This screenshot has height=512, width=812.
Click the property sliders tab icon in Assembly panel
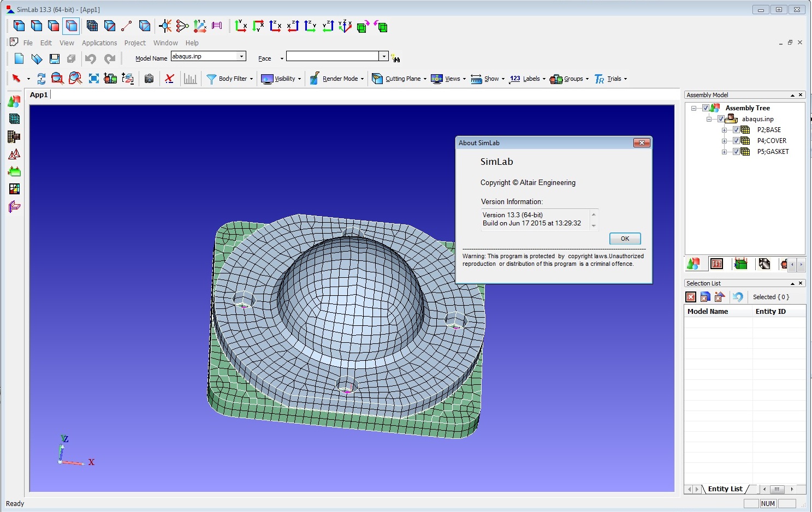tap(716, 264)
